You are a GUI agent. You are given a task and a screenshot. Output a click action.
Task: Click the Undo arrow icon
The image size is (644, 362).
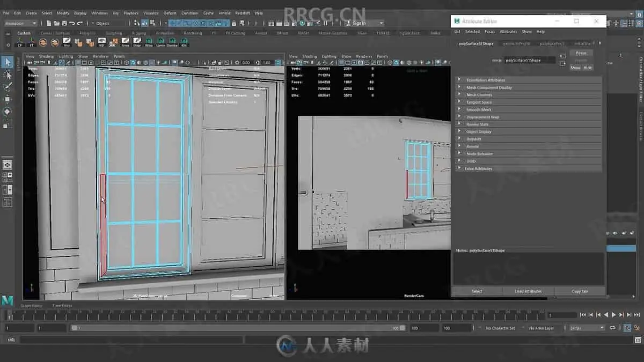72,23
